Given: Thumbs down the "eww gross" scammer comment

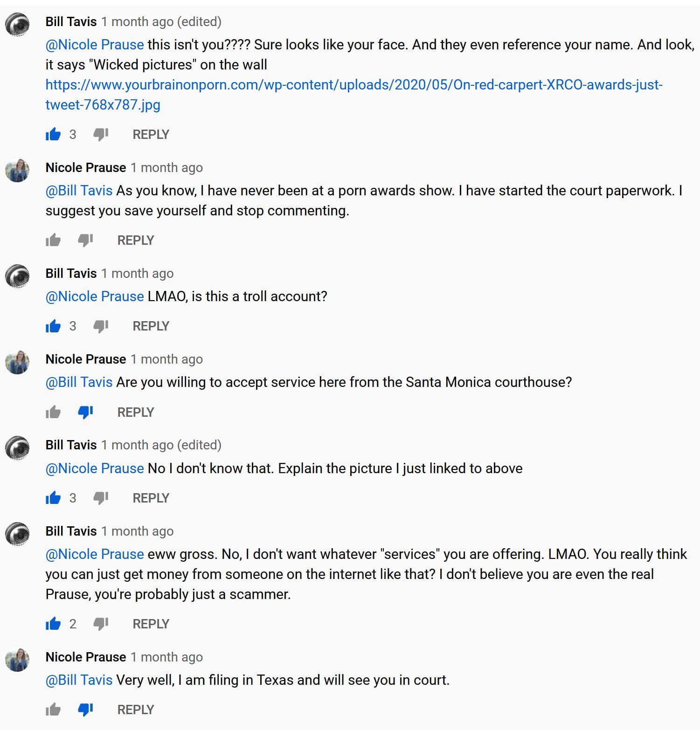Looking at the screenshot, I should click(101, 624).
